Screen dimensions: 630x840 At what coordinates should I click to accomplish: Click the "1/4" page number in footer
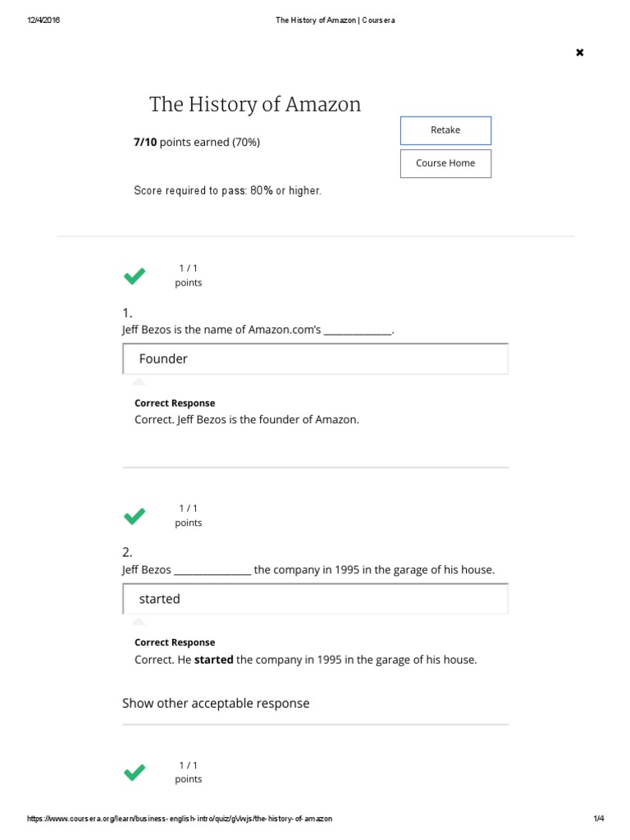point(598,819)
